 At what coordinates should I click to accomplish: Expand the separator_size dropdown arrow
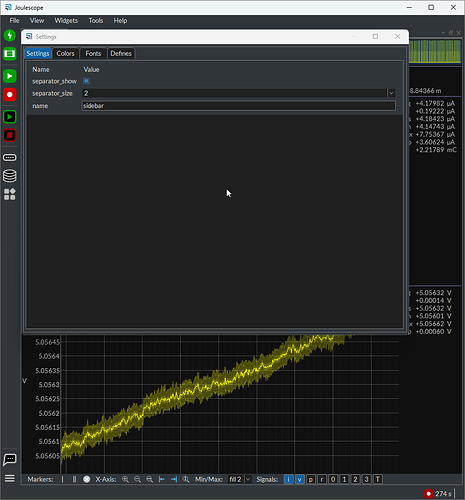391,93
